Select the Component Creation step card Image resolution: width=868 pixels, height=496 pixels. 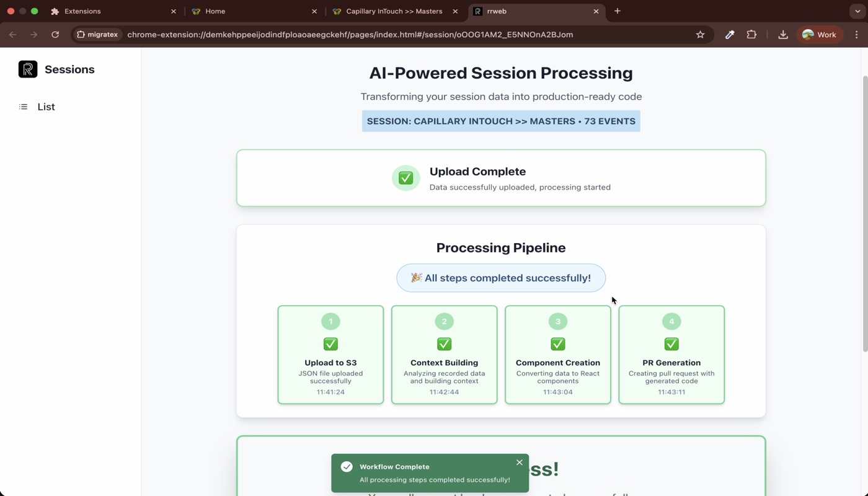pos(558,355)
